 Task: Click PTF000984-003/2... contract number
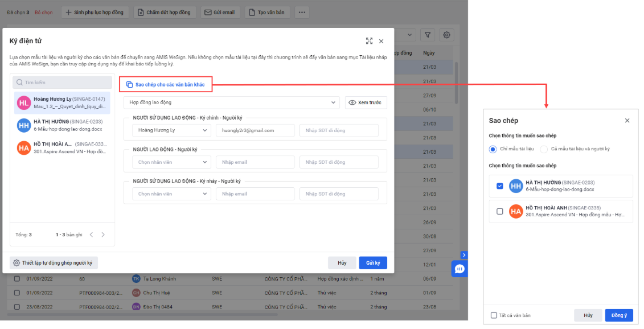coord(101,293)
